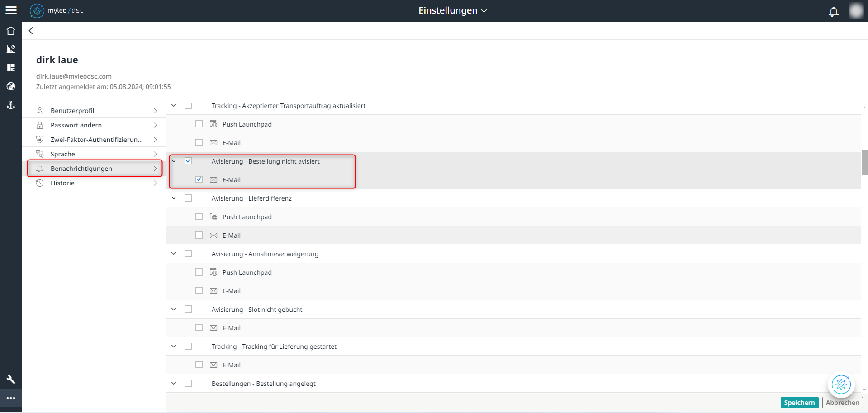
Task: Open the Einstellungen header dropdown
Action: click(452, 10)
